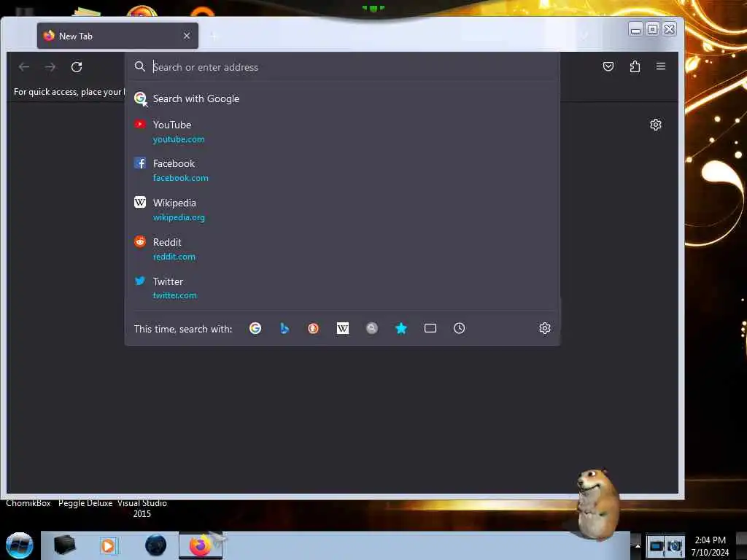The image size is (747, 560).
Task: Select Search with Google suggestion
Action: tap(342, 98)
